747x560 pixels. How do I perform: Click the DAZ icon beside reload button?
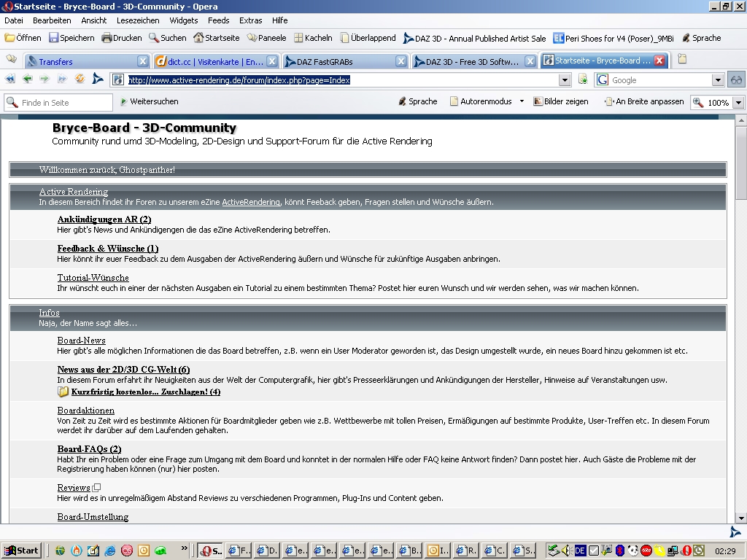97,79
